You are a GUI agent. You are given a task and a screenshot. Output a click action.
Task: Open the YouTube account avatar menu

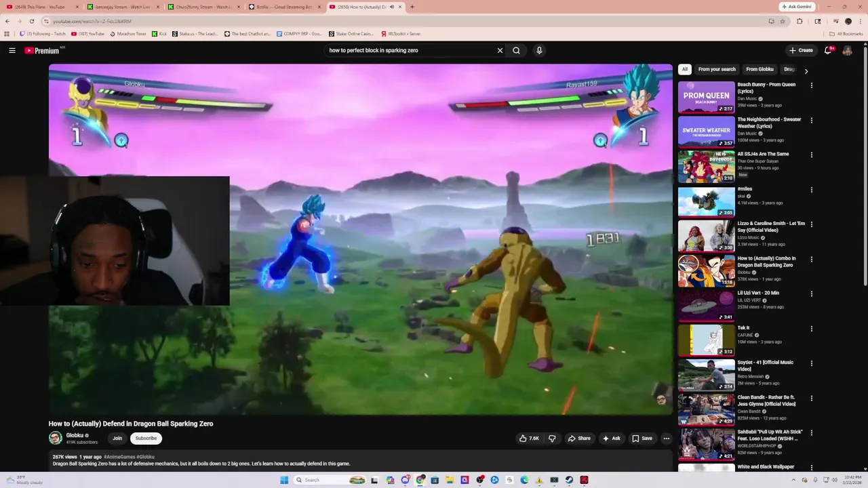pyautogui.click(x=847, y=50)
